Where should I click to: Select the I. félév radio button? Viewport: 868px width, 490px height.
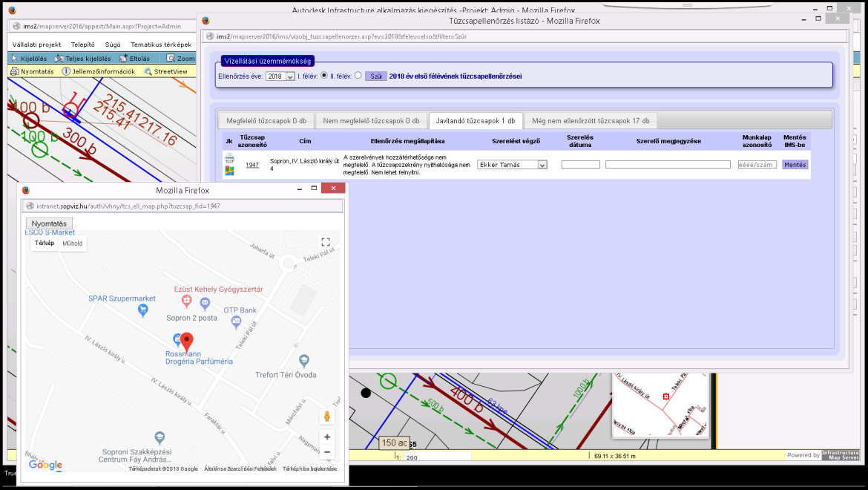324,75
